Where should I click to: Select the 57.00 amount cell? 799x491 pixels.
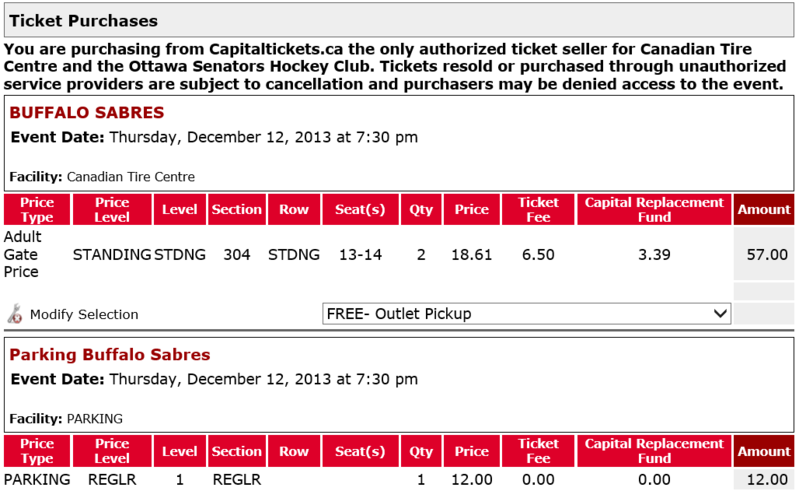(767, 254)
